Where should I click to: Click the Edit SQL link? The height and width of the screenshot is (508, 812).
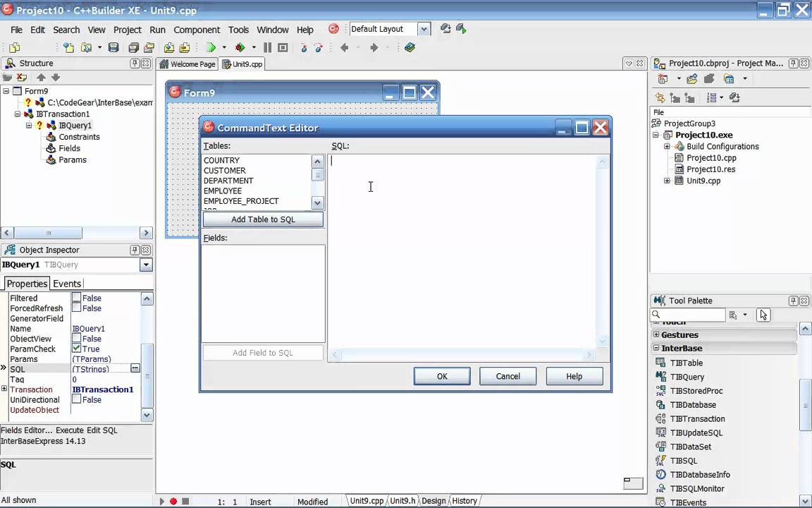coord(102,430)
